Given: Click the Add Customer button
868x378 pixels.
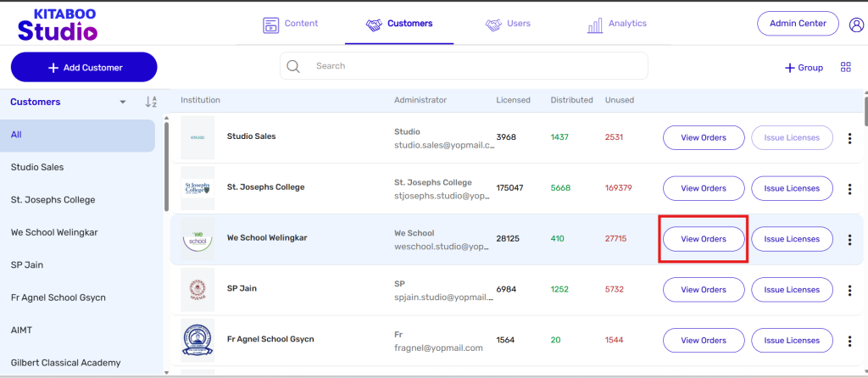Looking at the screenshot, I should point(84,67).
